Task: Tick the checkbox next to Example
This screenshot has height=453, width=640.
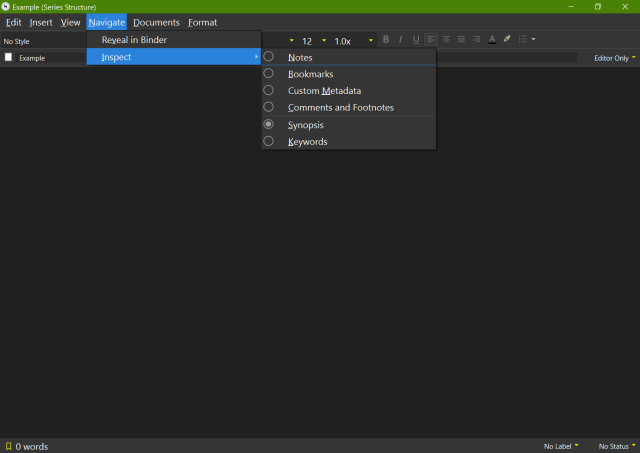Action: point(9,58)
